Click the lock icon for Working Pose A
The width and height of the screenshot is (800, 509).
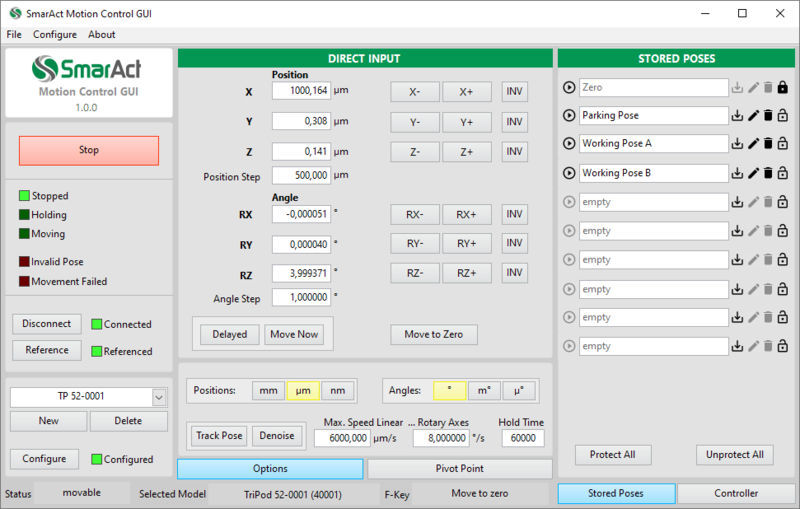[x=783, y=144]
